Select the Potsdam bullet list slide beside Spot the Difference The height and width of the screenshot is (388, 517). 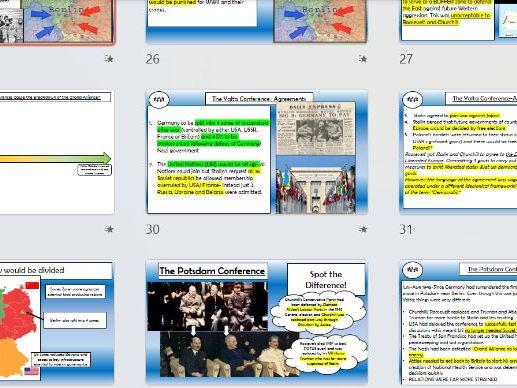pyautogui.click(x=458, y=322)
